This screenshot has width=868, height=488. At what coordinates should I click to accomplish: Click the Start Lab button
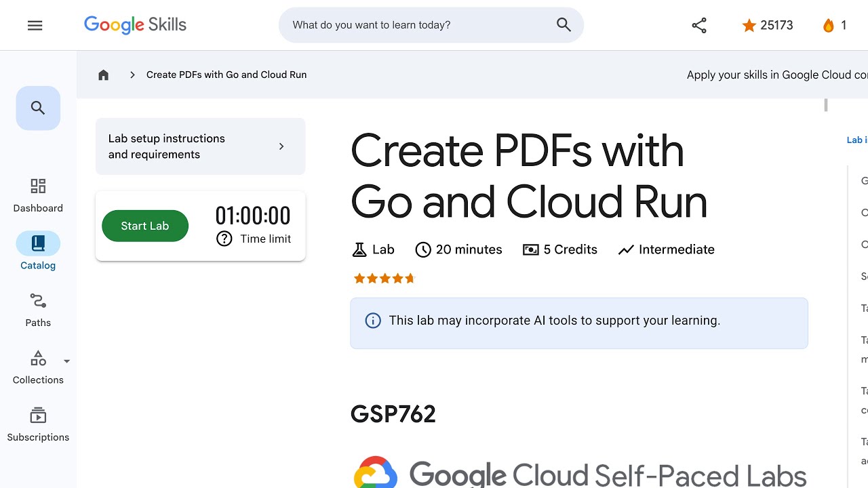[x=145, y=226]
